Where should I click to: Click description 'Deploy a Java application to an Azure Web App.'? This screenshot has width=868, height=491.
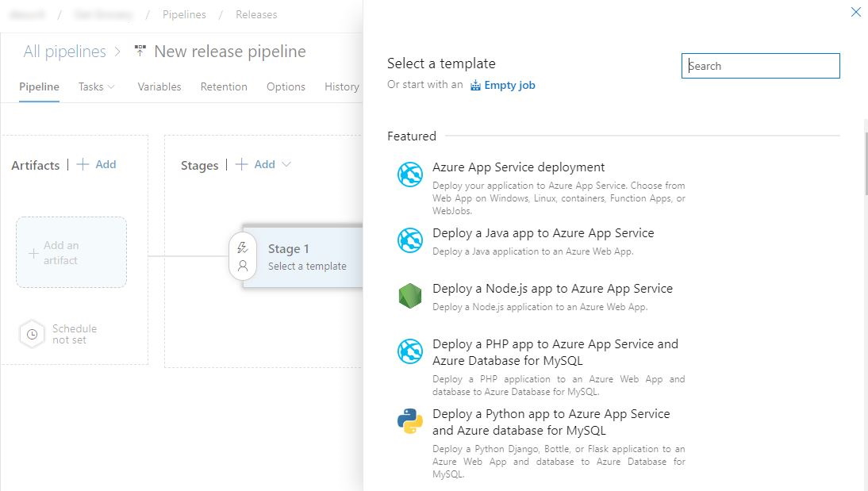(x=533, y=251)
